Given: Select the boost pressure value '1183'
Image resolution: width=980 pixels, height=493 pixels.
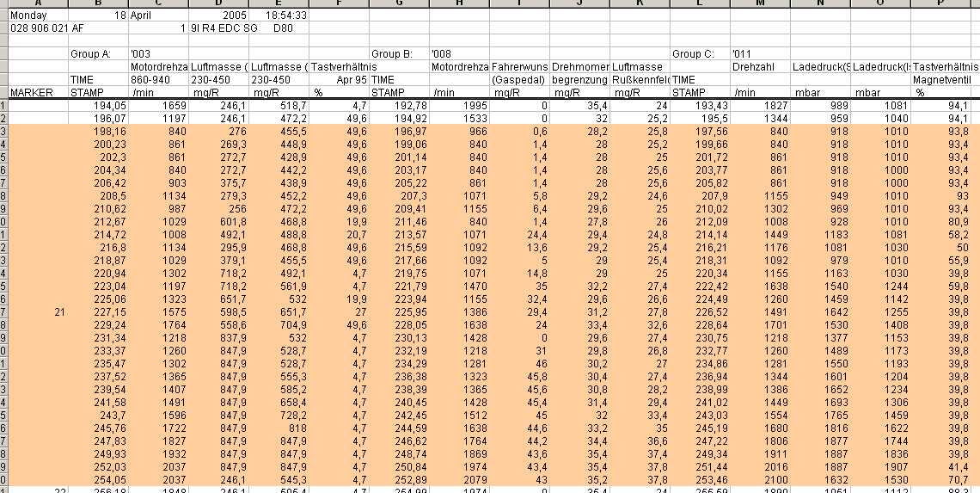Looking at the screenshot, I should [820, 235].
